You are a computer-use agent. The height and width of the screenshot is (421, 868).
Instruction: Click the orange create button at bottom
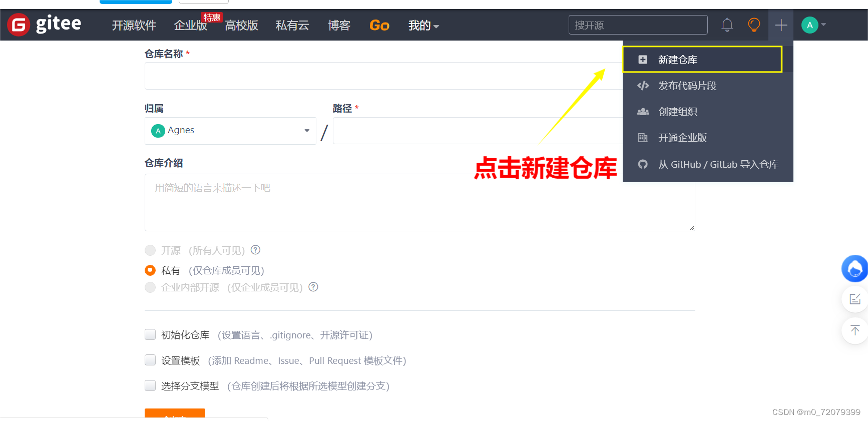[x=175, y=413]
